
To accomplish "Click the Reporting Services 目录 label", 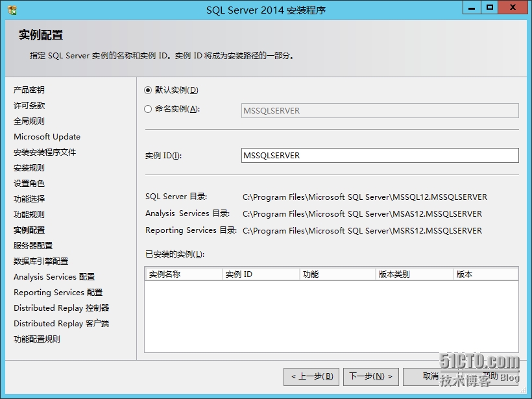I will (x=191, y=230).
